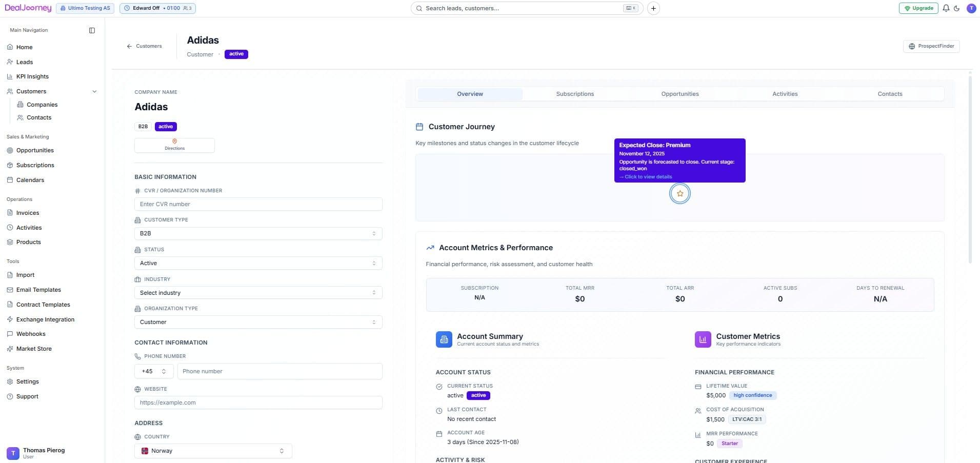Click the page vertical scrollbar
This screenshot has width=980, height=463.
click(970, 169)
